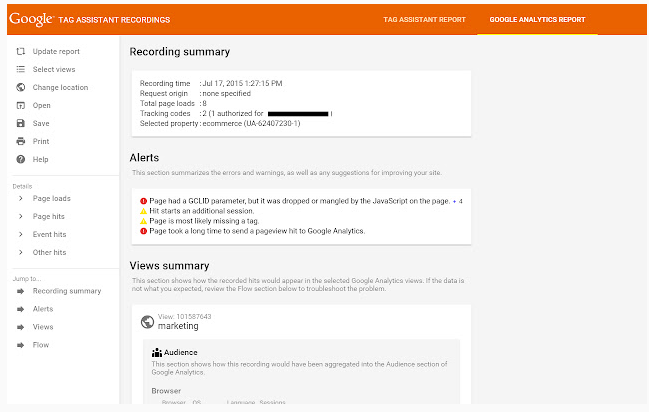Click the Open recording icon
The width and height of the screenshot is (649, 412).
point(21,106)
